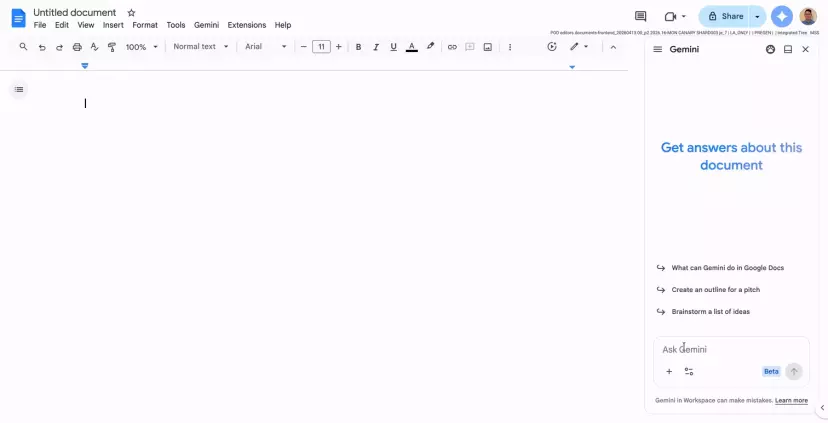
Task: Undo the last action
Action: (42, 47)
